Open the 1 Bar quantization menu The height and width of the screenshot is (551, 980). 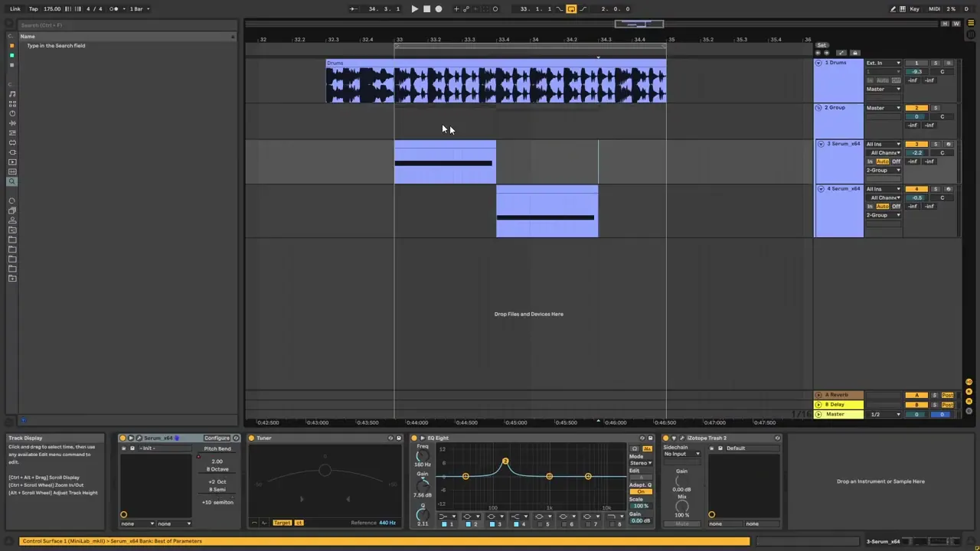click(x=138, y=9)
